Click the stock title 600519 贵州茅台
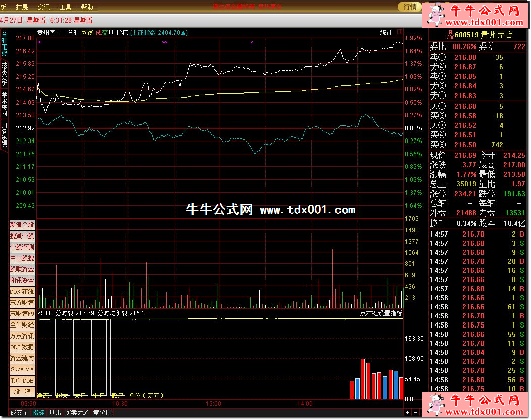 pyautogui.click(x=484, y=35)
